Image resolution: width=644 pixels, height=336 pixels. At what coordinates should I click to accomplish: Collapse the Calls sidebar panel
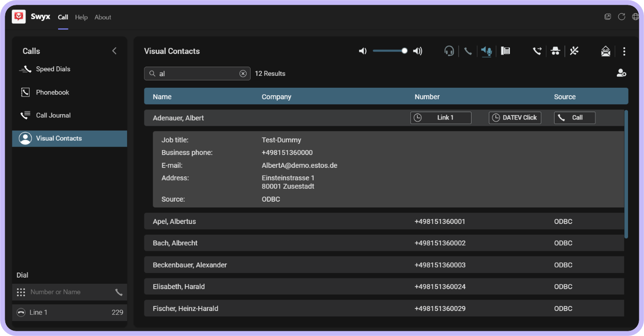coord(114,51)
